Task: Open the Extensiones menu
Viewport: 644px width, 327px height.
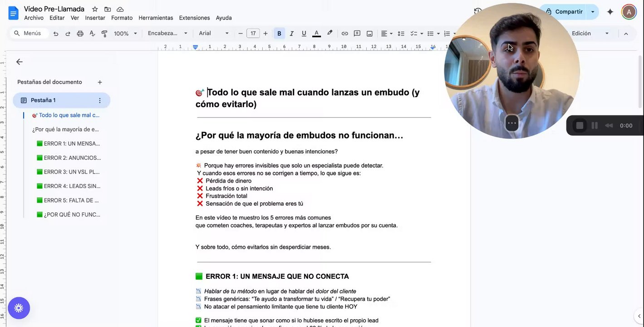Action: point(195,18)
